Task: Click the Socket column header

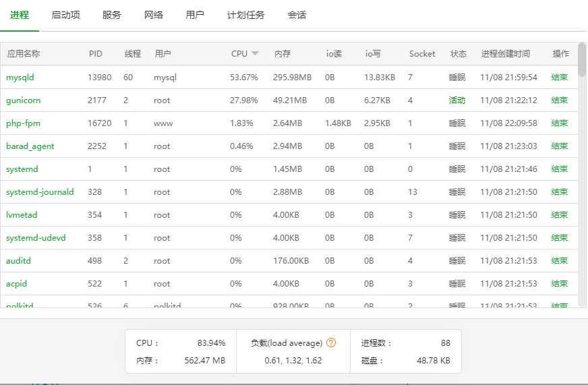Action: (422, 54)
